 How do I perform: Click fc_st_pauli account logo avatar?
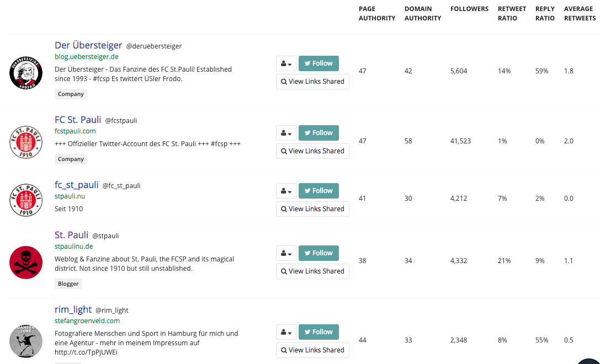click(x=26, y=199)
